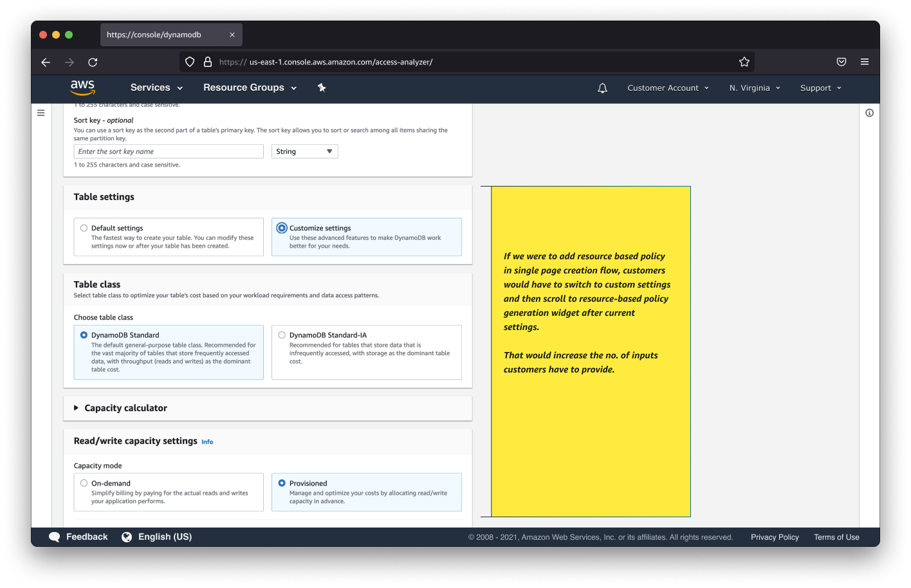Image resolution: width=911 pixels, height=588 pixels.
Task: Click the tracking protection shield icon
Action: click(x=189, y=62)
